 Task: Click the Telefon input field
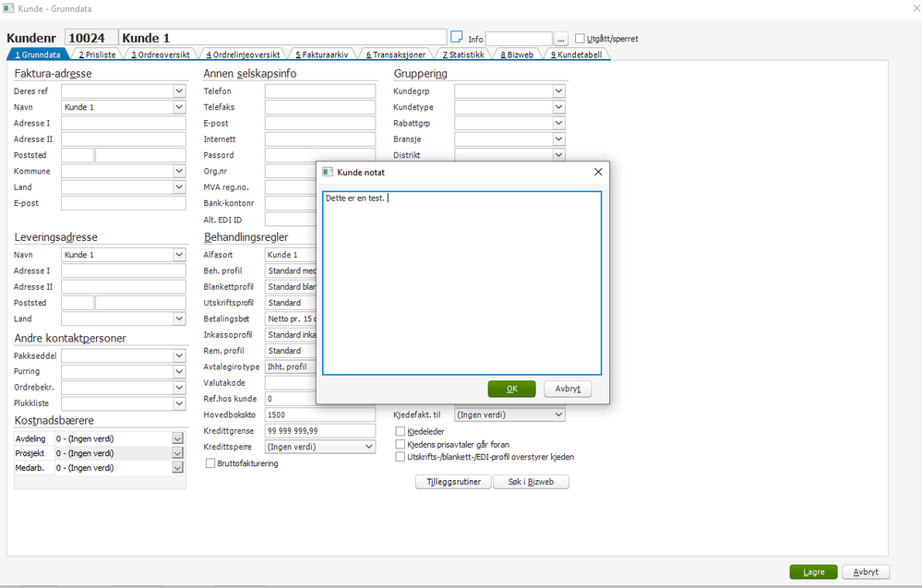(320, 91)
